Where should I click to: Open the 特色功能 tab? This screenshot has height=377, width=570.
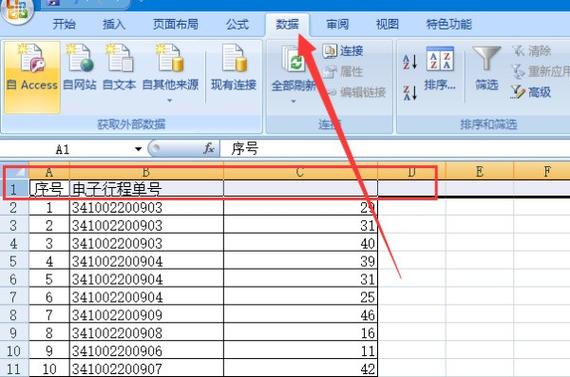point(449,24)
